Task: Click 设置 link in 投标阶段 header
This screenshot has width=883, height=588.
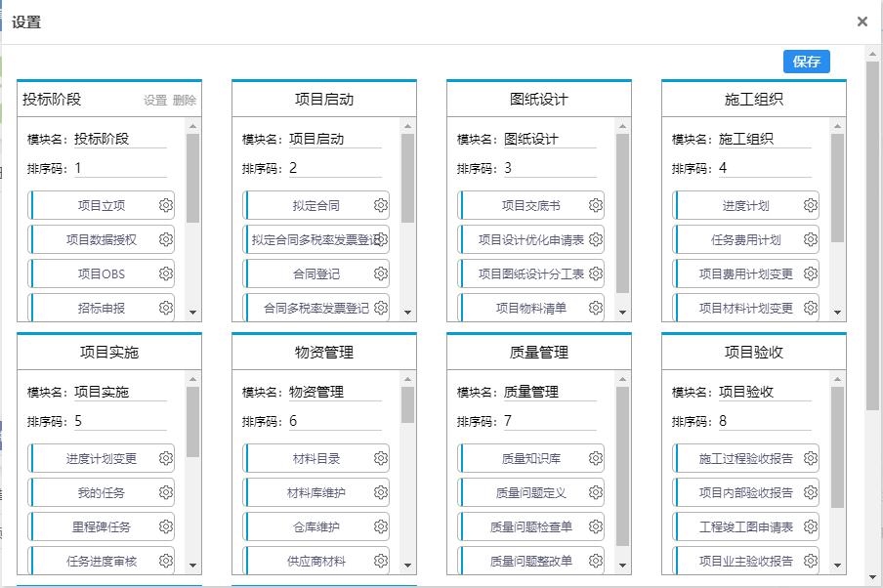Action: (155, 100)
